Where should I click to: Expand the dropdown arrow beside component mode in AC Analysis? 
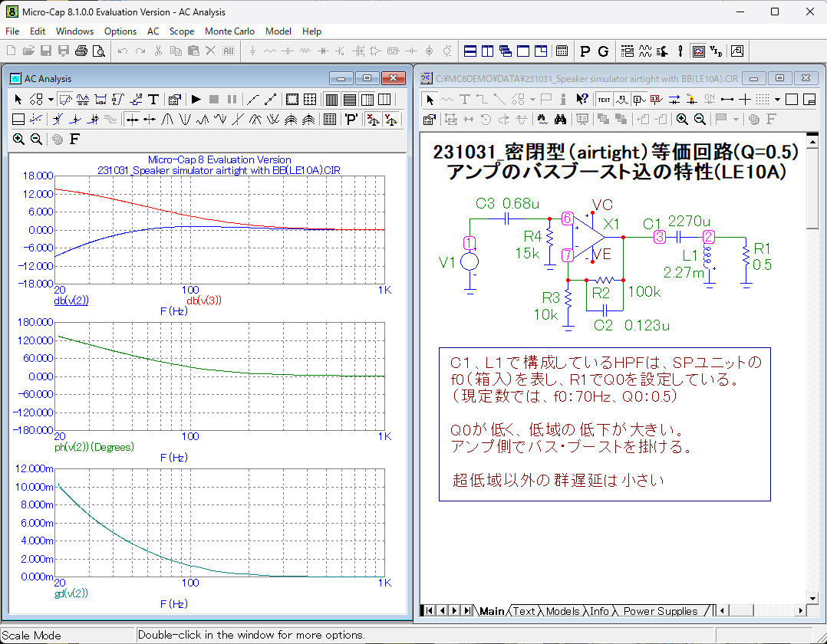tap(51, 100)
